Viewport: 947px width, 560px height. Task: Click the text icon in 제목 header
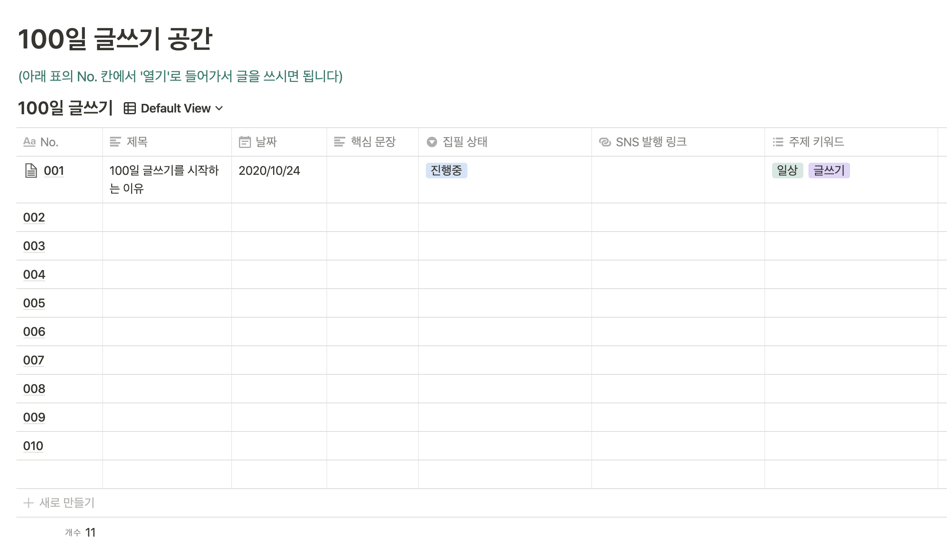[x=115, y=142]
